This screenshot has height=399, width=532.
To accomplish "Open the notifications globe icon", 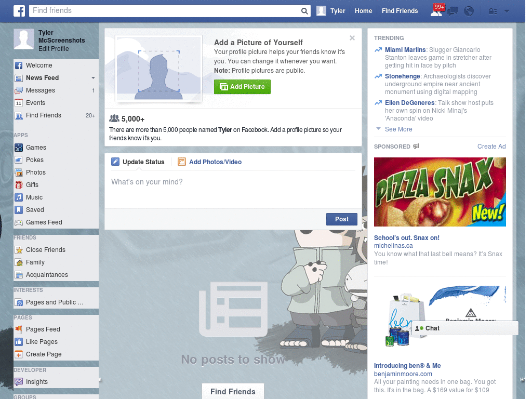I will [469, 11].
